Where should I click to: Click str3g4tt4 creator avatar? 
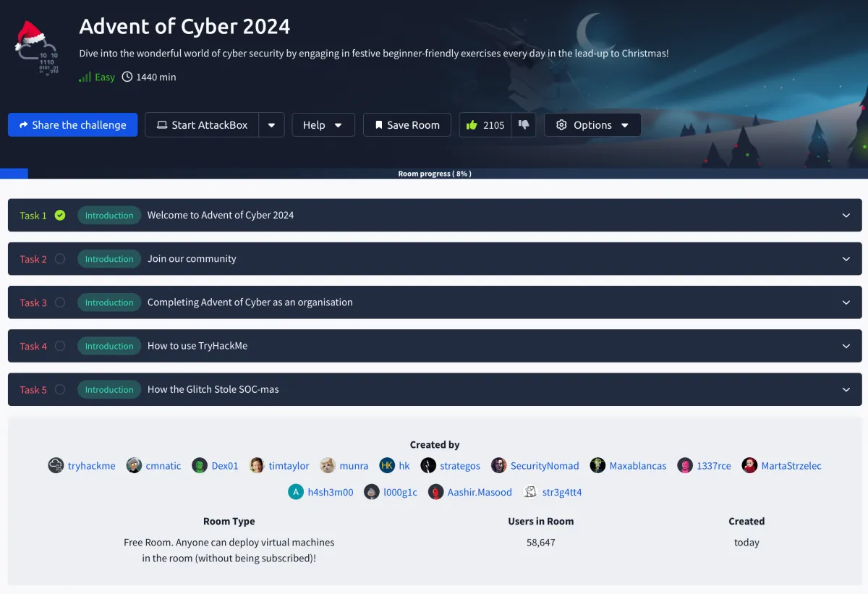[530, 492]
